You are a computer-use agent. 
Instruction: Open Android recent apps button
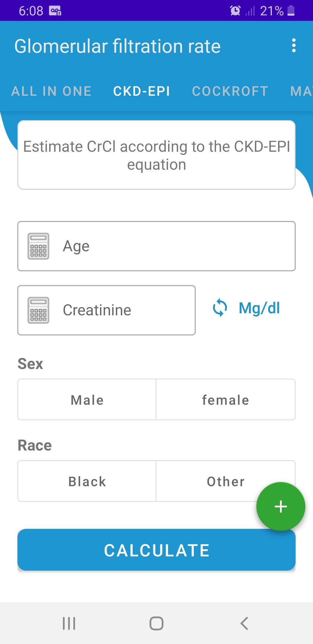[69, 623]
